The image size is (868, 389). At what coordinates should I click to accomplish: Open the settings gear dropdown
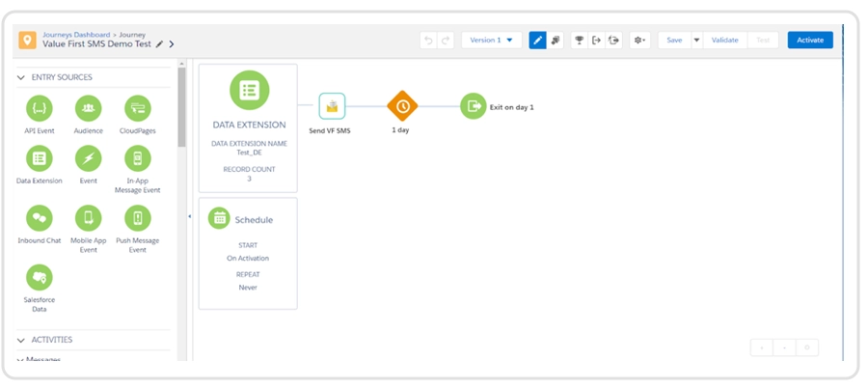(x=639, y=41)
